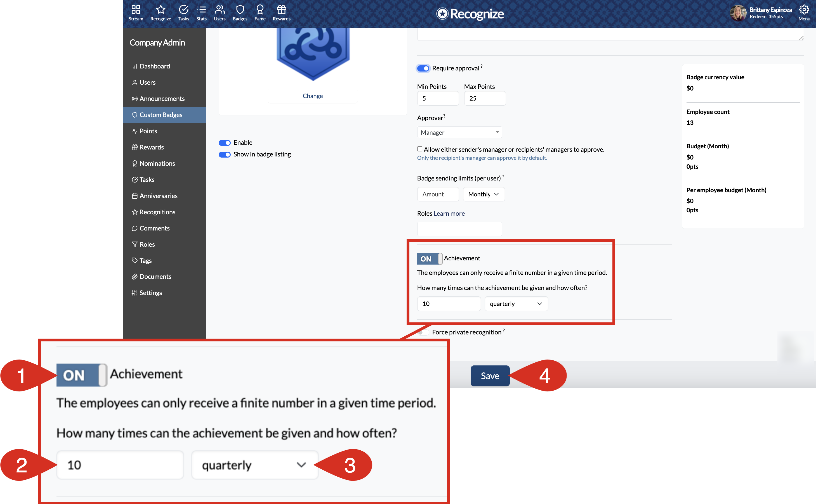Click the Roles filter icon in sidebar
This screenshot has width=816, height=504.
click(135, 244)
